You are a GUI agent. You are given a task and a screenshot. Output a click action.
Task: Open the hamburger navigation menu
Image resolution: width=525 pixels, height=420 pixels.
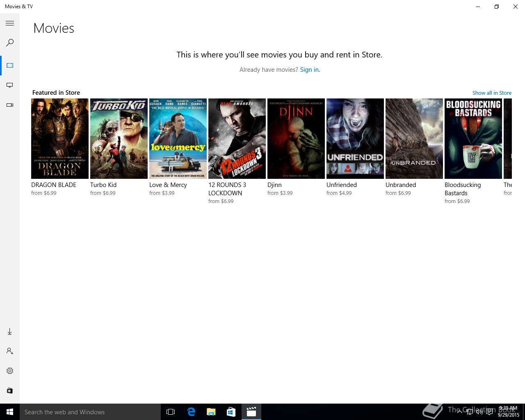click(10, 23)
